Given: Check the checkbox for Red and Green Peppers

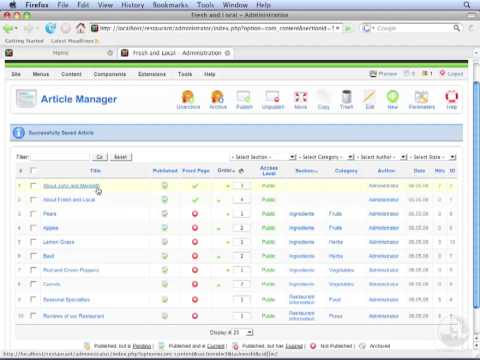Looking at the screenshot, I should (x=33, y=270).
